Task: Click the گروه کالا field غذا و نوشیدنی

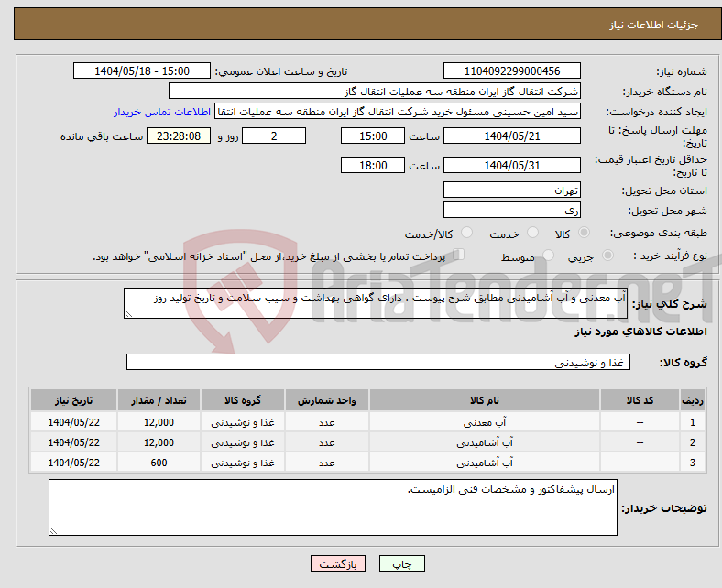Action: point(378,362)
